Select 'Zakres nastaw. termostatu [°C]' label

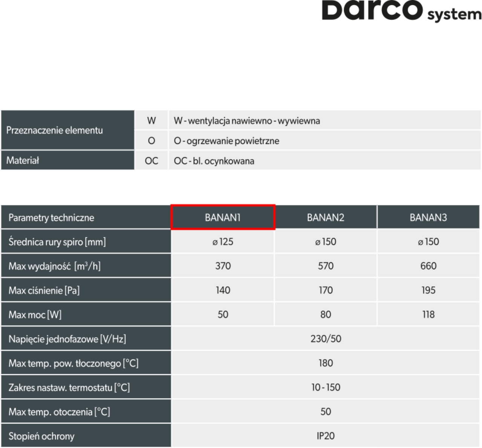pyautogui.click(x=86, y=387)
